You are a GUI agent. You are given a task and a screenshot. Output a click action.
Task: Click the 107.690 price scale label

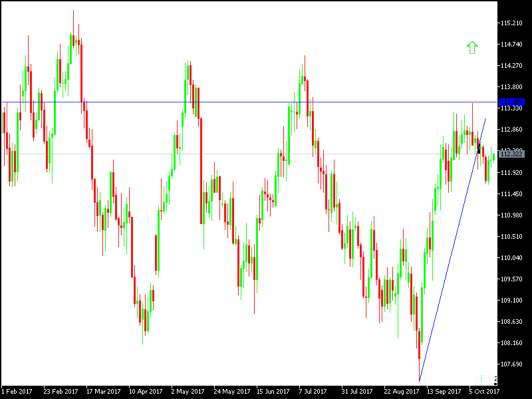click(x=512, y=364)
